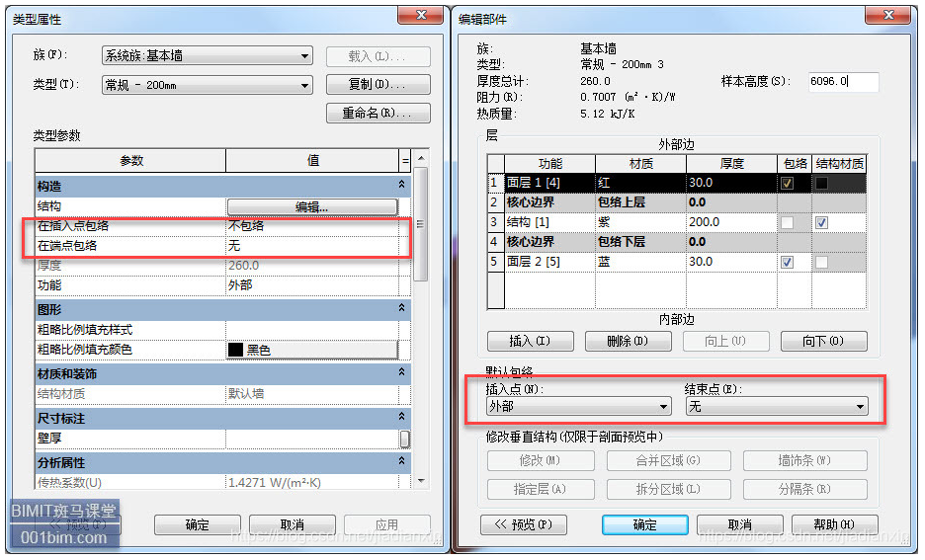Image resolution: width=925 pixels, height=560 pixels.
Task: Click the 蓝 material cell
Action: [x=640, y=262]
